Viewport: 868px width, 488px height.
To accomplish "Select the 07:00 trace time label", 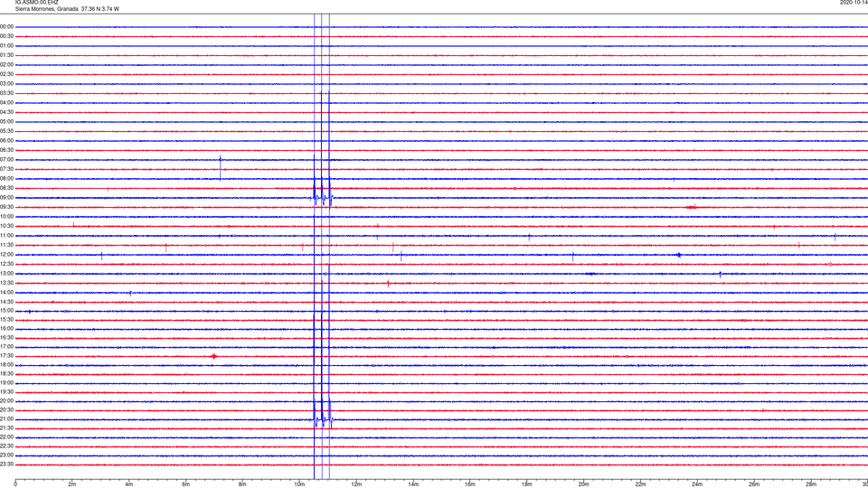I will (x=6, y=159).
